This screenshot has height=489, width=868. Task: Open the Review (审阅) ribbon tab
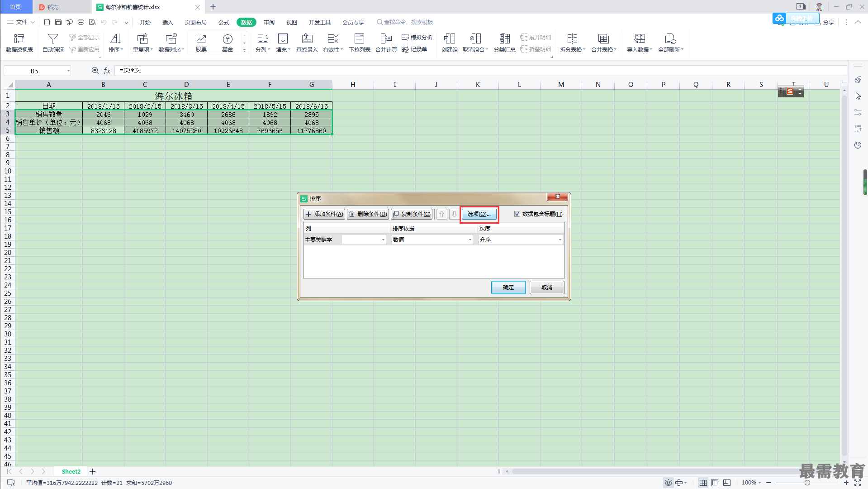click(x=269, y=22)
